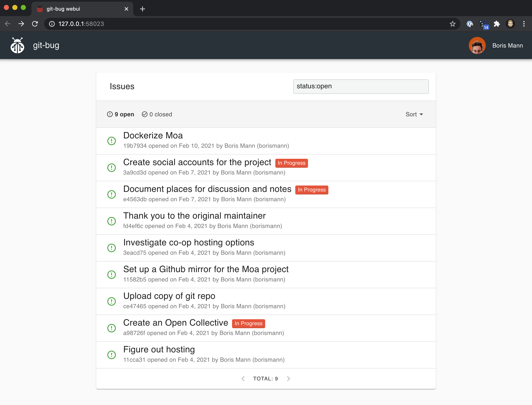Screen dimensions: 532x405
Task: Open the Investigate co-op hosting options issue
Action: point(188,243)
